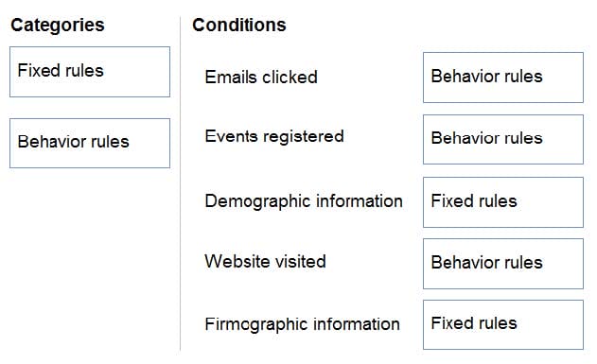Click the 'Behavior rules' text under Categories

[74, 142]
